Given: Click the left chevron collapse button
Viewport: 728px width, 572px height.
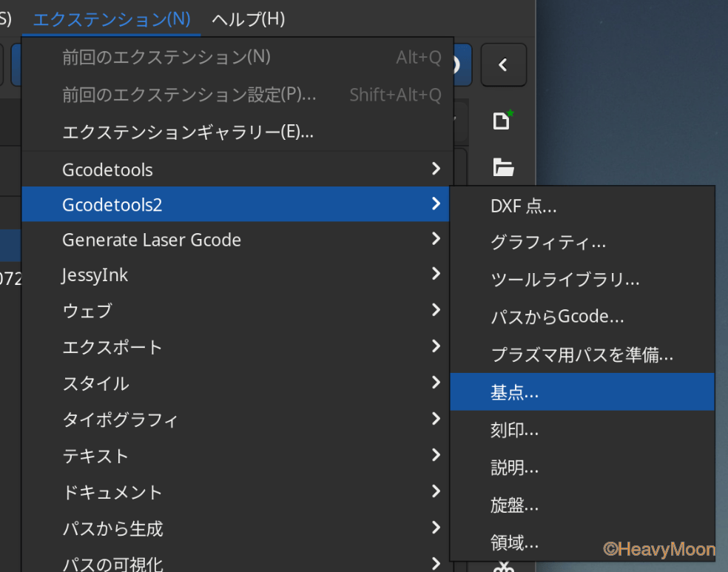Looking at the screenshot, I should [503, 65].
